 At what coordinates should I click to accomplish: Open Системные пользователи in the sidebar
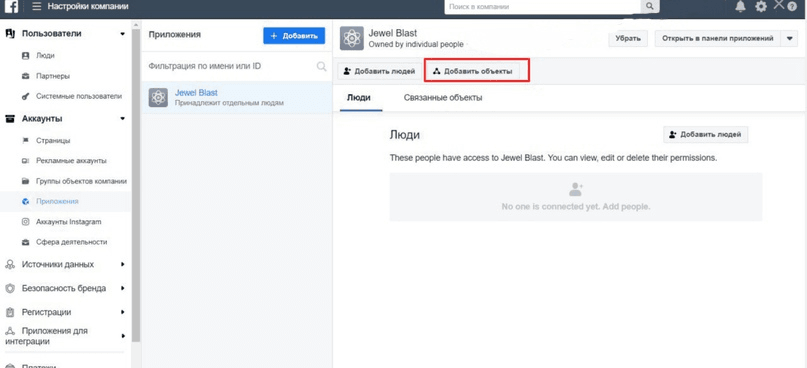(x=79, y=96)
